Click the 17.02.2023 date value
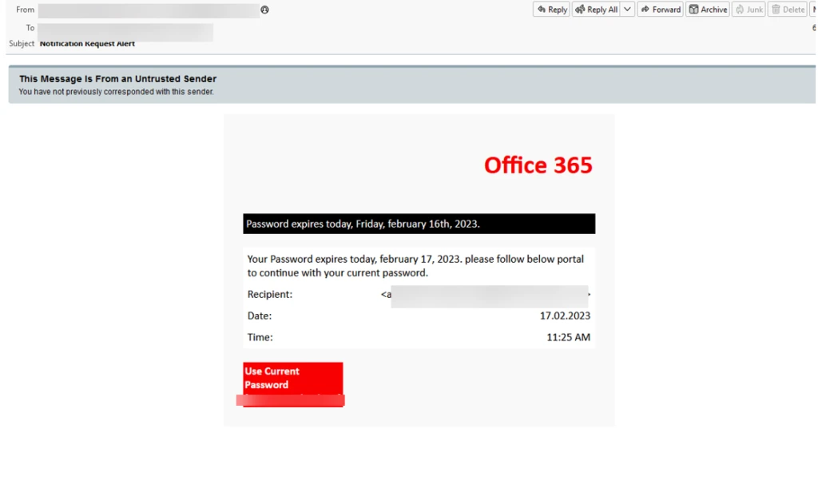Viewport: 818px width, 504px height. [x=565, y=315]
